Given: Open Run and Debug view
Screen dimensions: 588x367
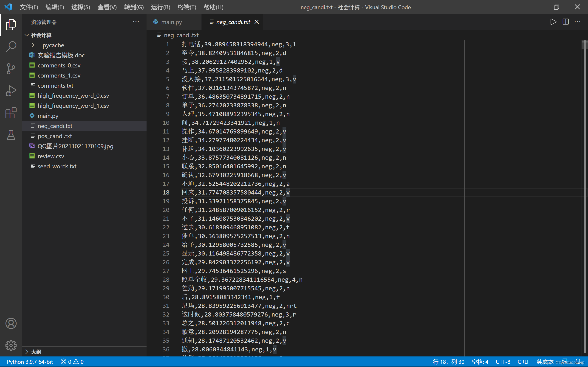Looking at the screenshot, I should (11, 91).
